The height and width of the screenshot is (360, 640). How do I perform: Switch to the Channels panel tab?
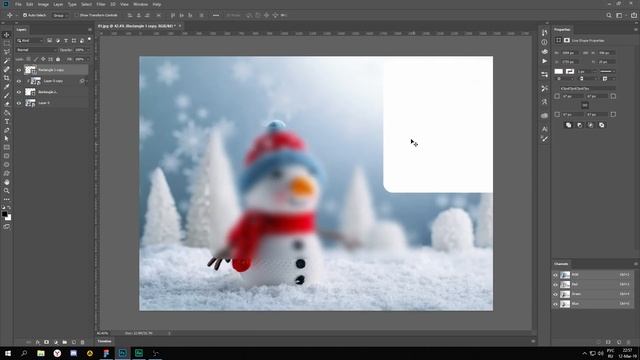pos(561,264)
